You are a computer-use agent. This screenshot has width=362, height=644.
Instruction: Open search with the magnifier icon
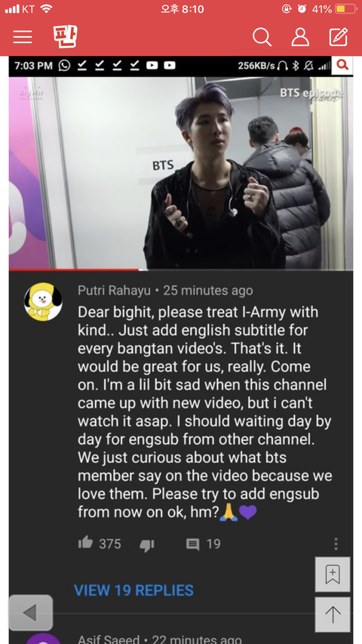(262, 37)
